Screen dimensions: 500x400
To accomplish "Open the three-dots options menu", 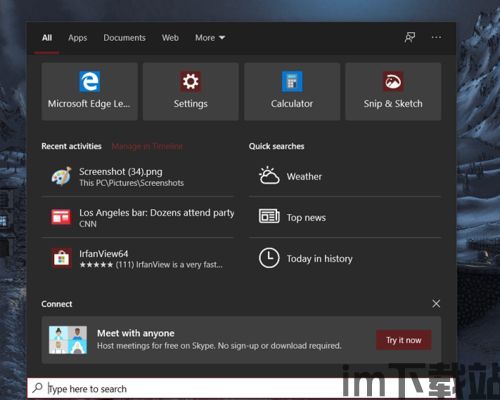I will [436, 37].
